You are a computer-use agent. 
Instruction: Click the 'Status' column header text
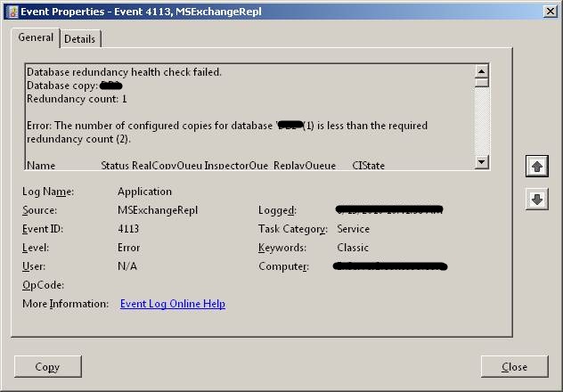coord(115,166)
